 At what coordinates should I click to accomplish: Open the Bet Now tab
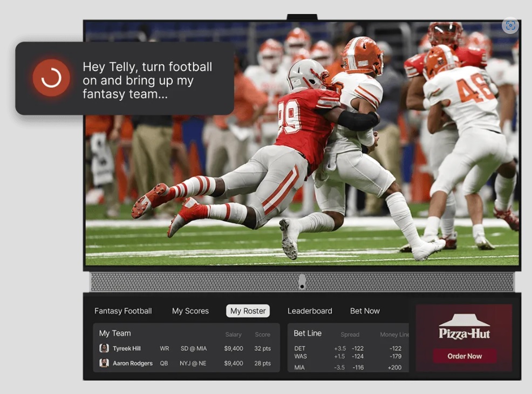pos(365,311)
